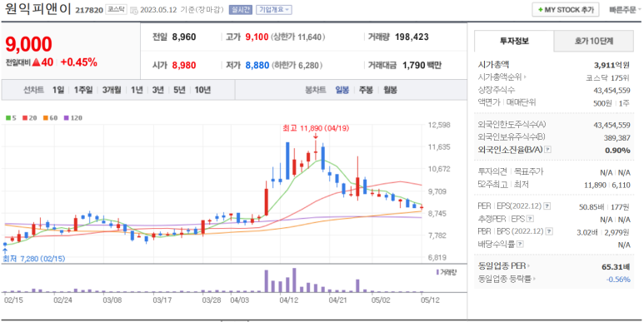
Task: Click the 원익피앤이 stock name heading
Action: pos(38,9)
